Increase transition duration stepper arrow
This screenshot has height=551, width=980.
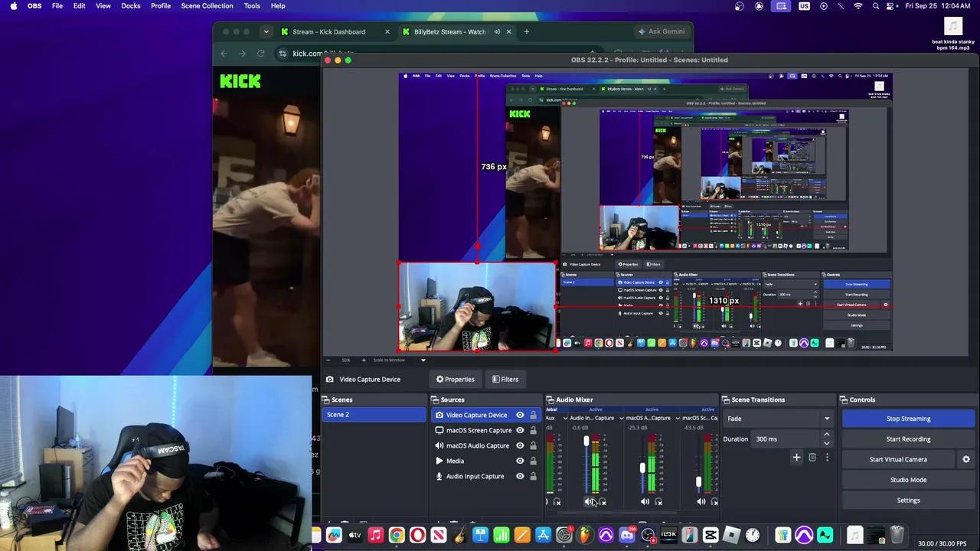(x=826, y=435)
